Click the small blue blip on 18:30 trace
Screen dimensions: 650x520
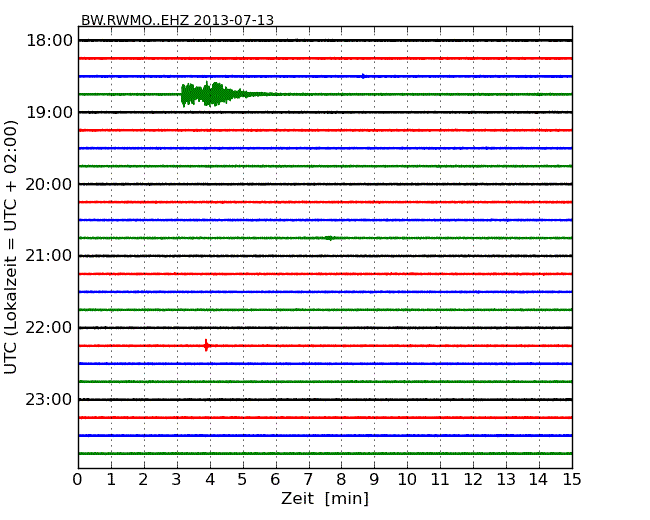pos(363,76)
